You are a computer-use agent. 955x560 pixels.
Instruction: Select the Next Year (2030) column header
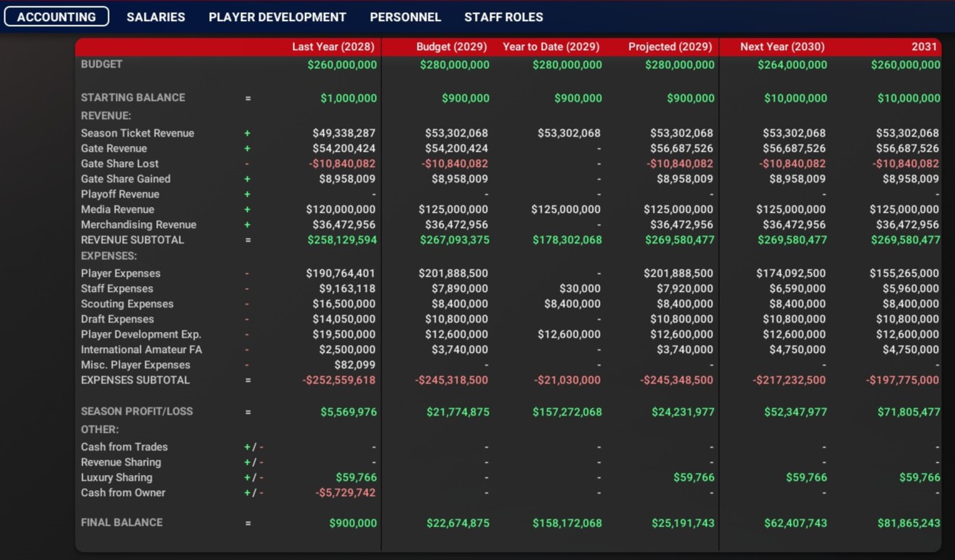pos(782,46)
